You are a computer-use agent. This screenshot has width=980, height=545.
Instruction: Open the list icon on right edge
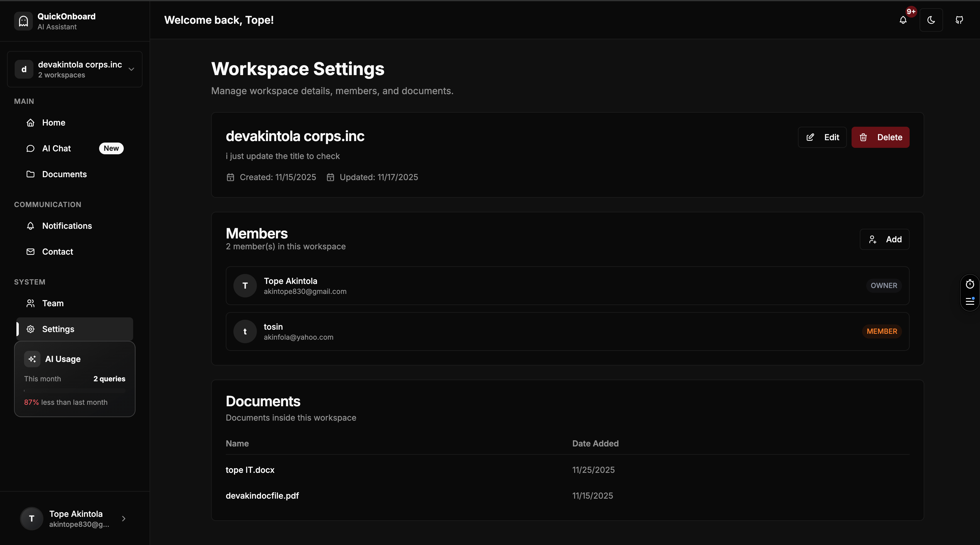(970, 302)
